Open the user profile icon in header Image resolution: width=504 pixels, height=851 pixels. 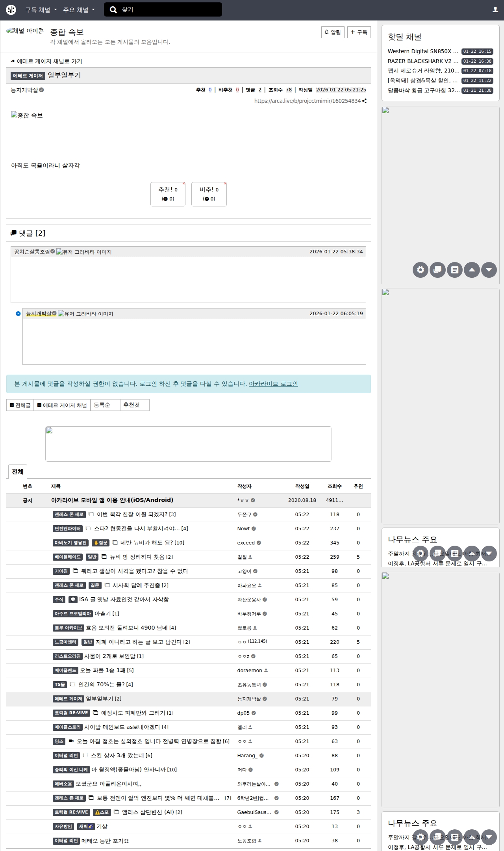(x=495, y=10)
